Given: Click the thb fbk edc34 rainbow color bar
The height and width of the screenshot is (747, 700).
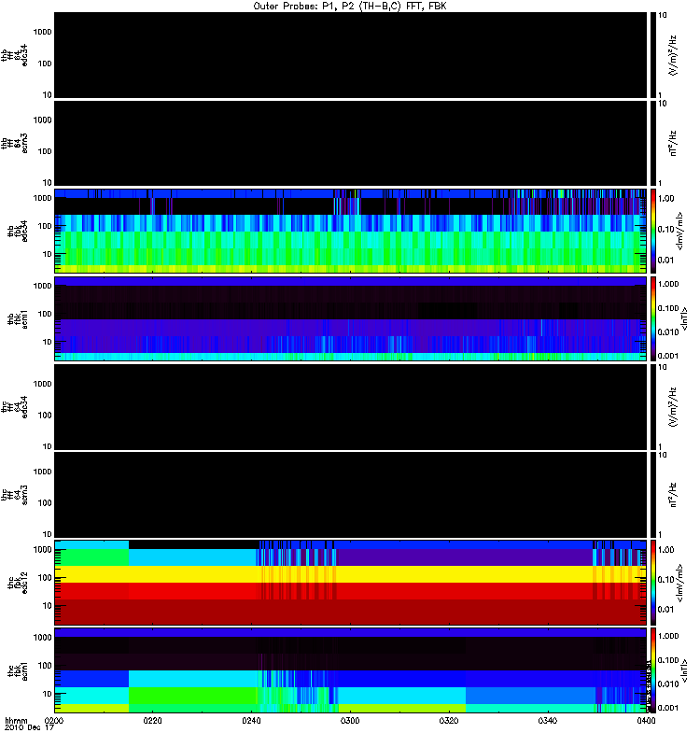Looking at the screenshot, I should point(653,231).
